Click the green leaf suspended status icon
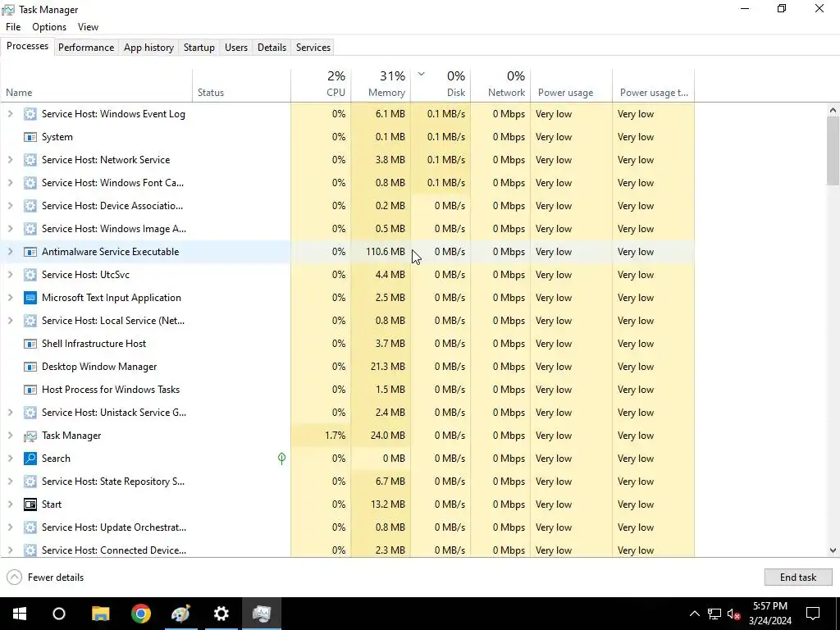840x630 pixels. 282,458
